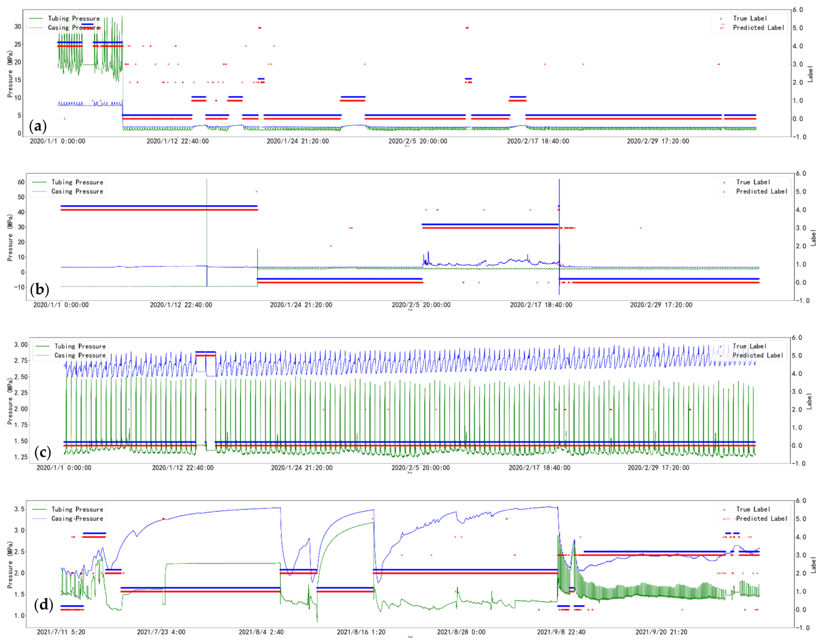The image size is (822, 644).
Task: Click the Casing Pressure legend entry in chart (c)
Action: pos(71,356)
